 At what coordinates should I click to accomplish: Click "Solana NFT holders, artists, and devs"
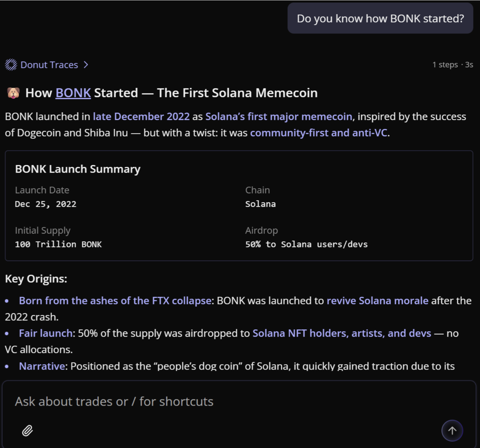342,333
